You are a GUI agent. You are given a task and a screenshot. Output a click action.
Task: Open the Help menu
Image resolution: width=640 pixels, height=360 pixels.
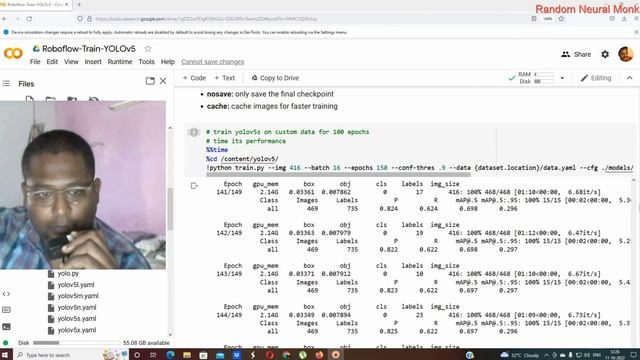[167, 62]
